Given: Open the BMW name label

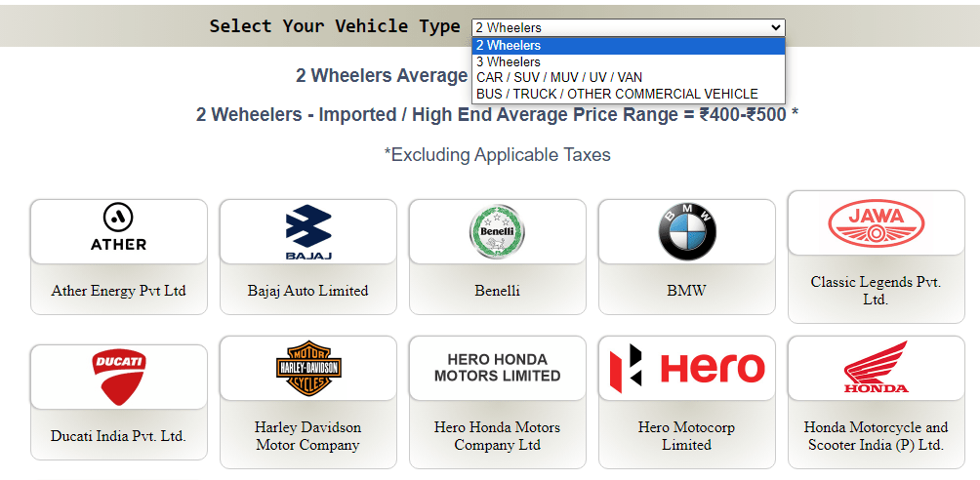Looking at the screenshot, I should (x=687, y=291).
